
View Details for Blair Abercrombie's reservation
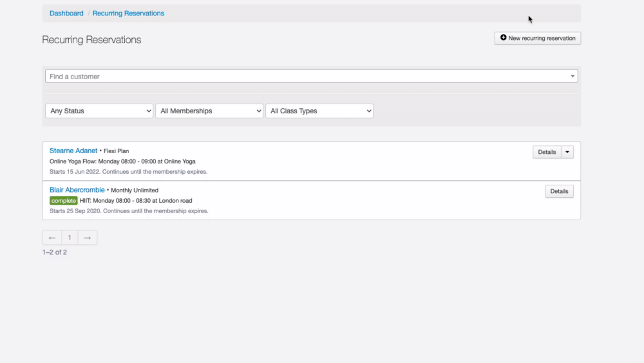coord(559,191)
